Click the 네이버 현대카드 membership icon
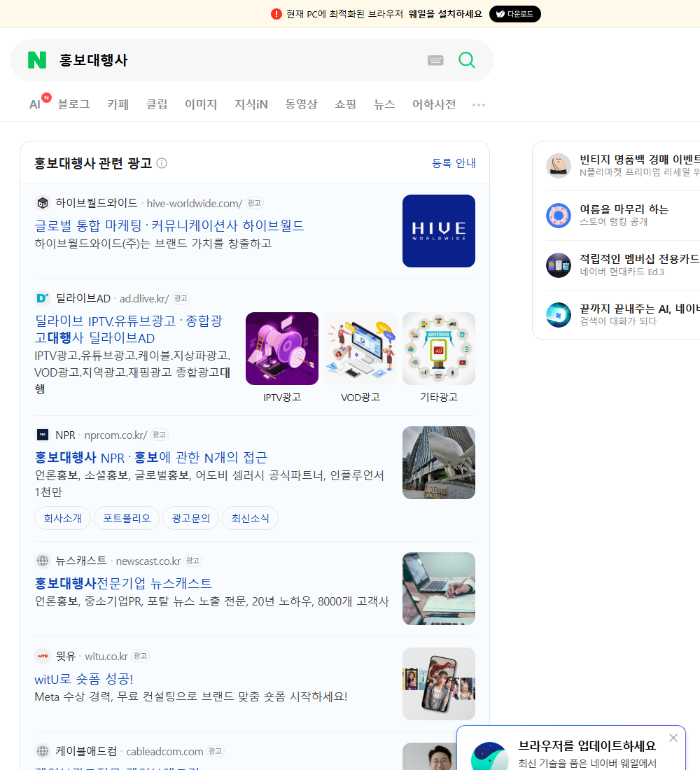Viewport: 700px width, 770px height. (559, 265)
